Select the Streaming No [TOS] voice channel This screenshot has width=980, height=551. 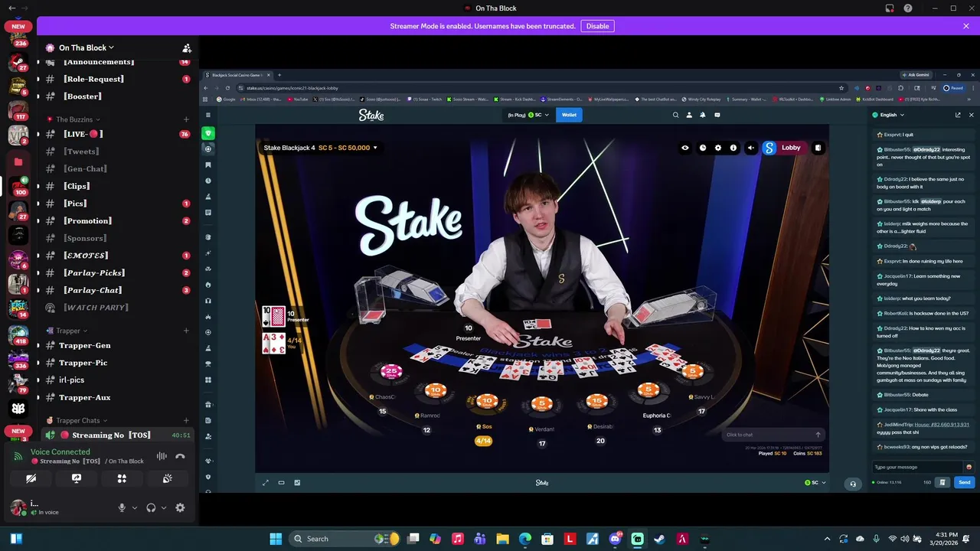coord(117,435)
